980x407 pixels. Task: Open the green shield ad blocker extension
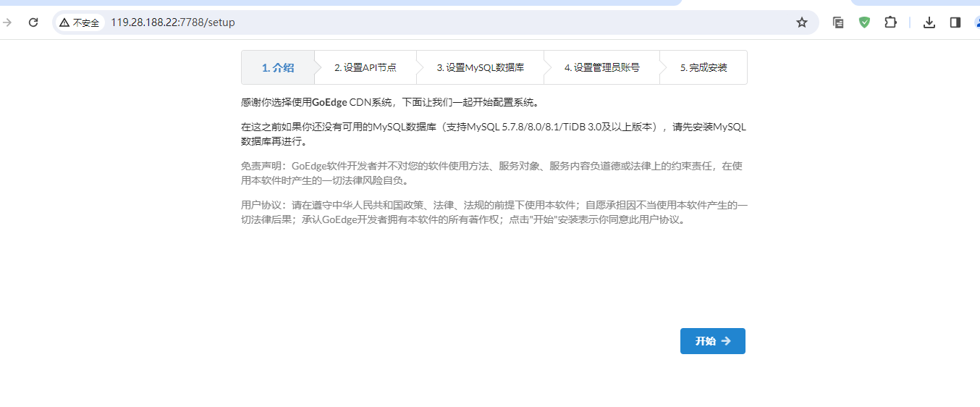tap(864, 22)
